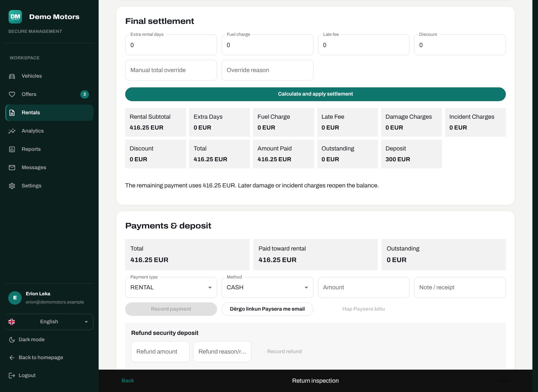Open the English language dropdown
The height and width of the screenshot is (392, 538).
[x=49, y=322]
